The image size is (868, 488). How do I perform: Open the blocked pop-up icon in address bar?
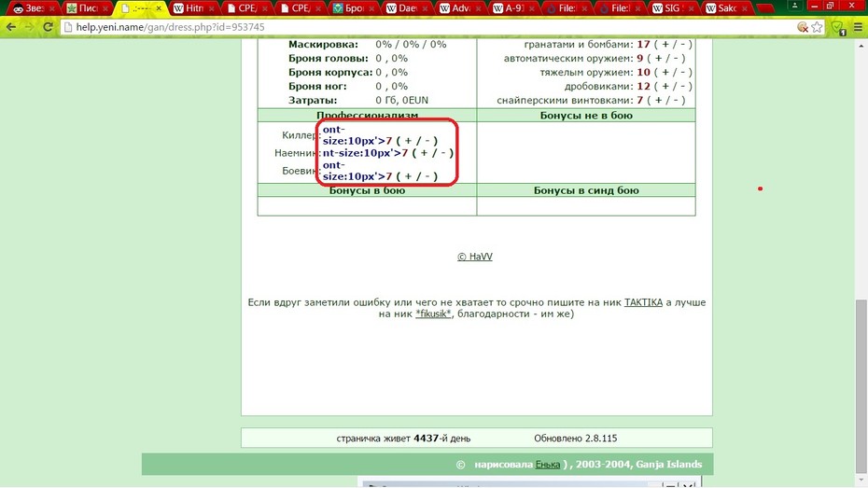802,27
